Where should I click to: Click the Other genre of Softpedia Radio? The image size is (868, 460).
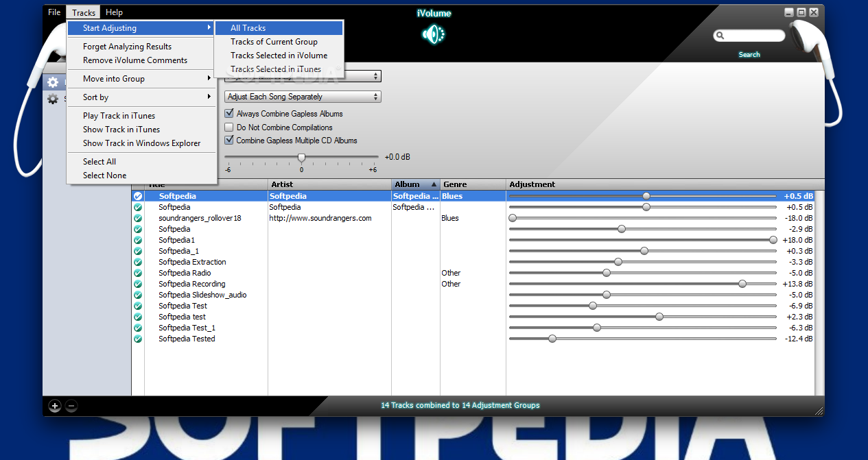click(x=451, y=273)
